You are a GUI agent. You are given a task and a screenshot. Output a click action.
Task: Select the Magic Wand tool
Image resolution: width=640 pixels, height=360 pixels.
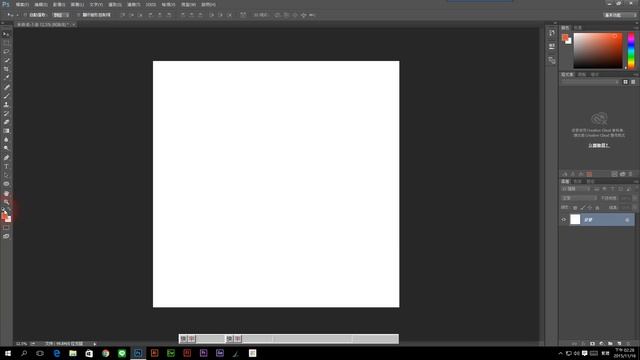[x=6, y=60]
